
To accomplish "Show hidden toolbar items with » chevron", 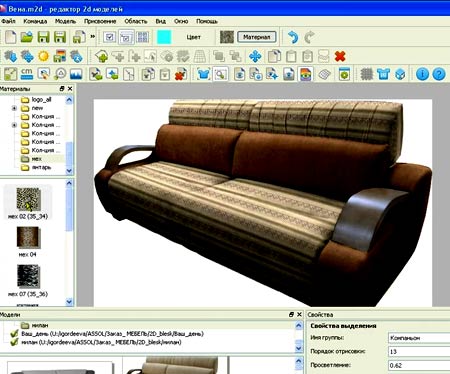I will tap(93, 36).
